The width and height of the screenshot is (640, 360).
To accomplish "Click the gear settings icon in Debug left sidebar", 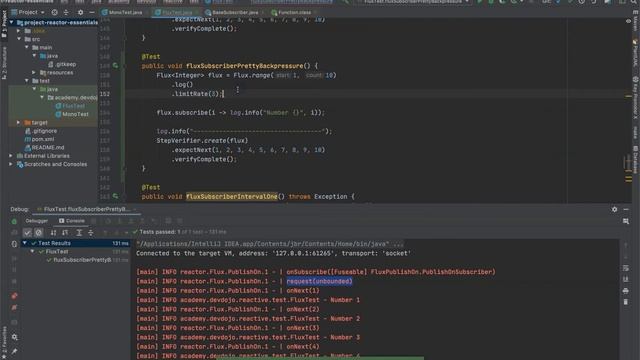I will pos(14,337).
